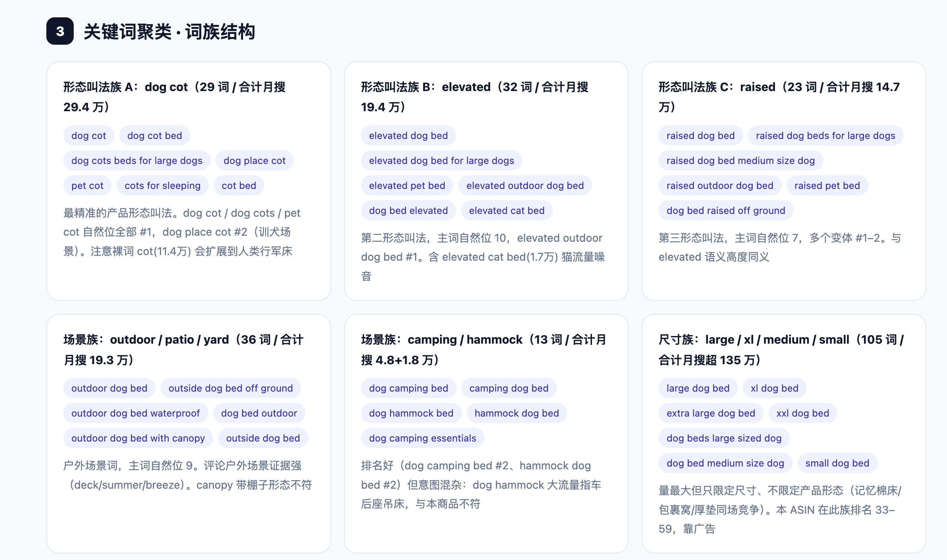Select the 'dog cot' keyword tag
This screenshot has height=560, width=947.
pos(89,136)
